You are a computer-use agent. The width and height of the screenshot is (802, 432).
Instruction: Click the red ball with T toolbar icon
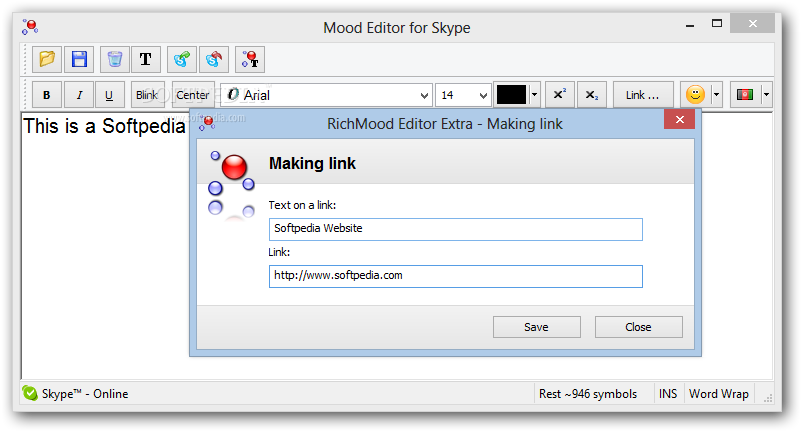point(250,59)
